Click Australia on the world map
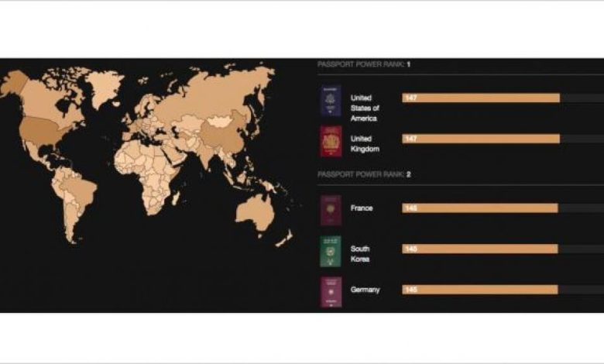 coord(255,213)
